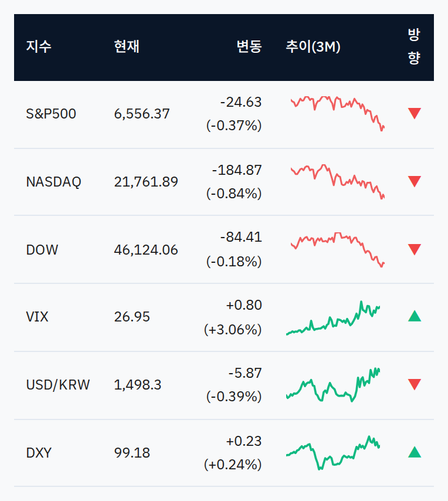Image resolution: width=448 pixels, height=501 pixels.
Task: Open the DOW 3-month trend sparkline
Action: 338,249
